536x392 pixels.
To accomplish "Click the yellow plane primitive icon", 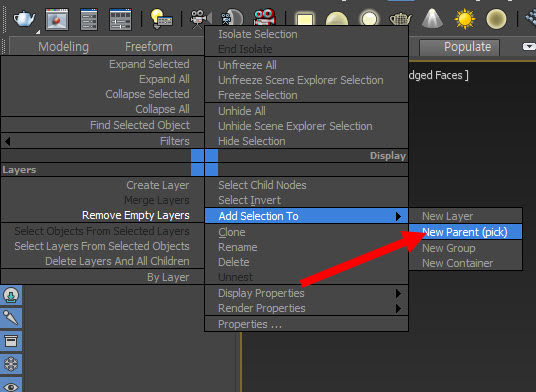I will click(x=304, y=19).
